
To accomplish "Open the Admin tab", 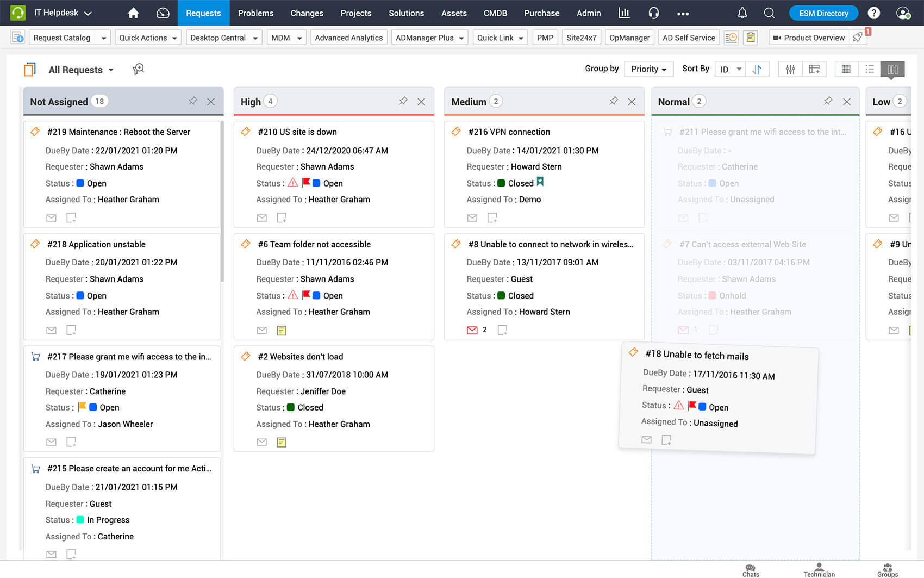I will [589, 13].
